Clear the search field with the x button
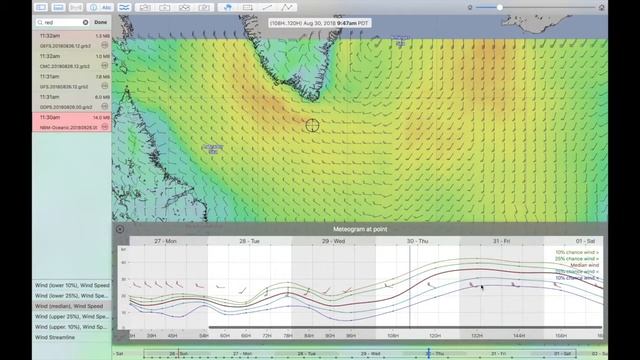Screen dimensions: 640x360 (85, 22)
